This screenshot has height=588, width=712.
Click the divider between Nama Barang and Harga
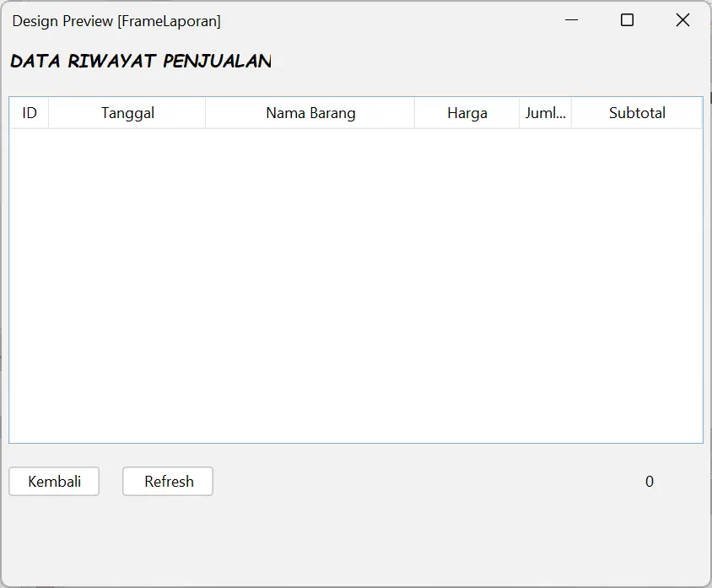point(415,113)
